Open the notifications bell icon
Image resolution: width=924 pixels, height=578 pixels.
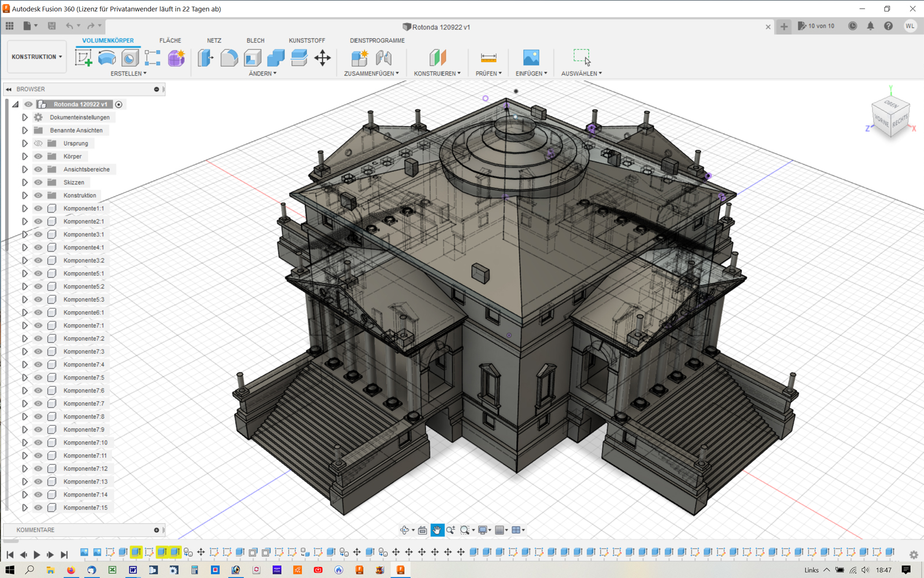tap(870, 26)
